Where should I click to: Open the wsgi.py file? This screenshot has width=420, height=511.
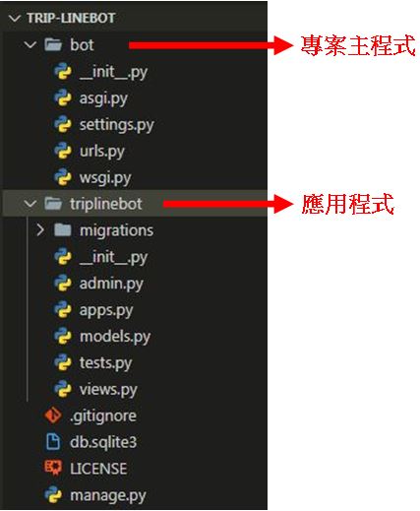105,178
